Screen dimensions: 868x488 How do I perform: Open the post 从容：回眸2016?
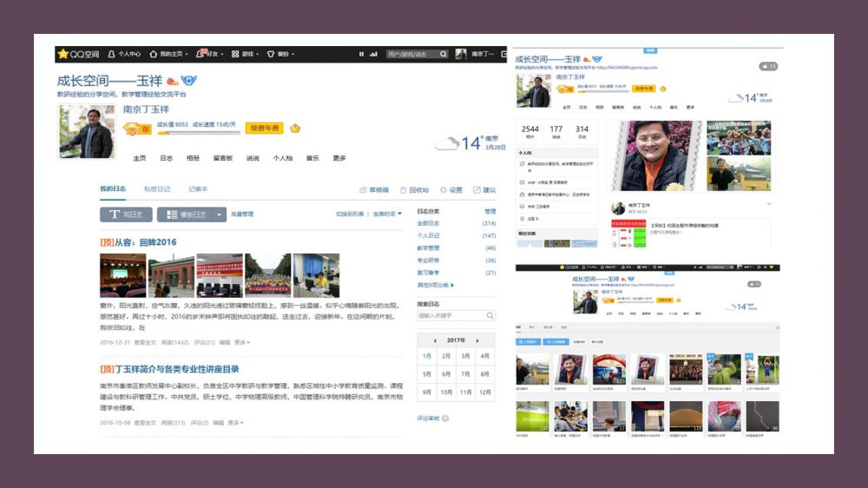point(144,242)
